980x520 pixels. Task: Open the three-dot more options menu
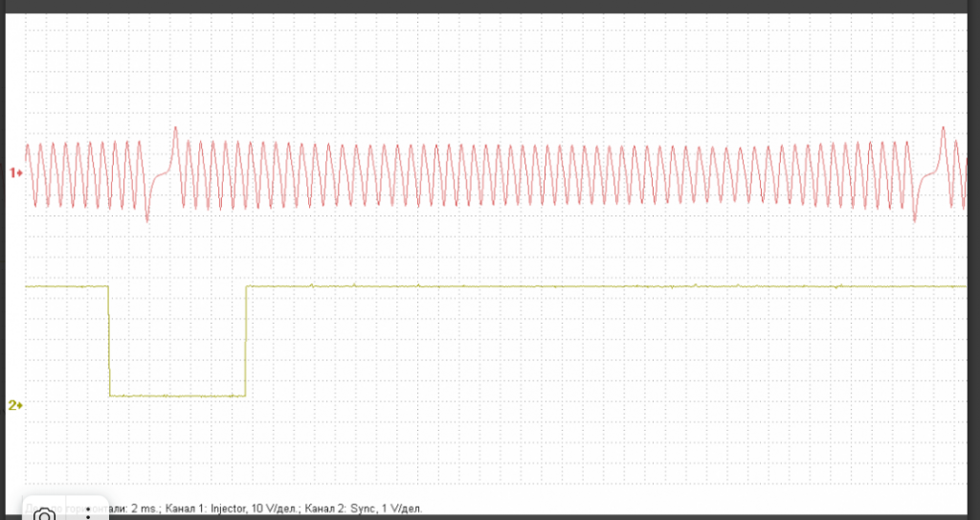pos(87,513)
